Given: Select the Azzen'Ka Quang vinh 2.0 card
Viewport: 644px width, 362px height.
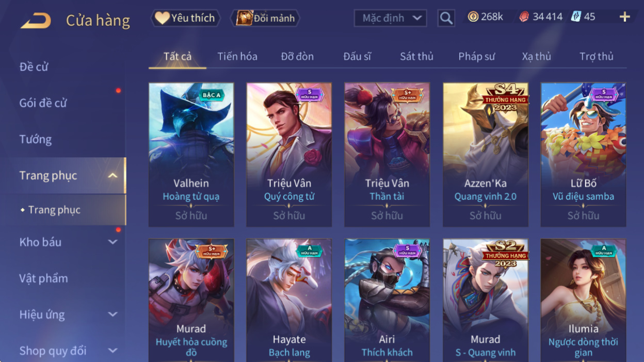Looking at the screenshot, I should (x=486, y=155).
